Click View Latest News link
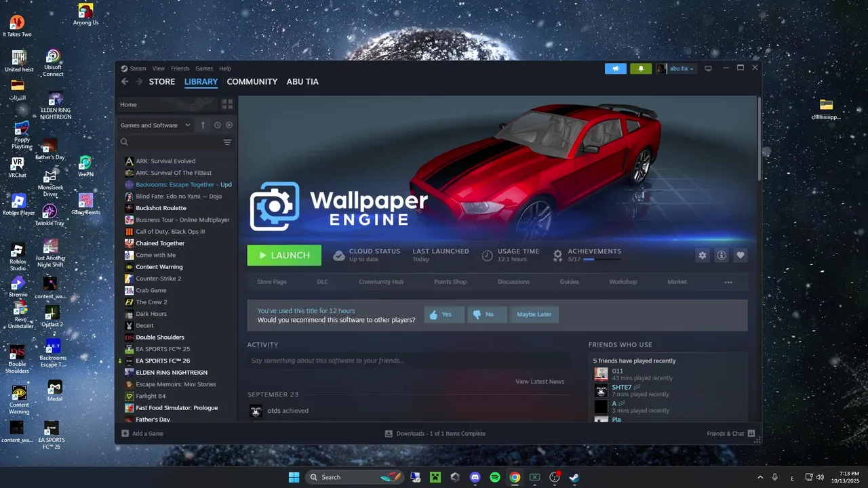Viewport: 868px width, 488px height. [540, 382]
